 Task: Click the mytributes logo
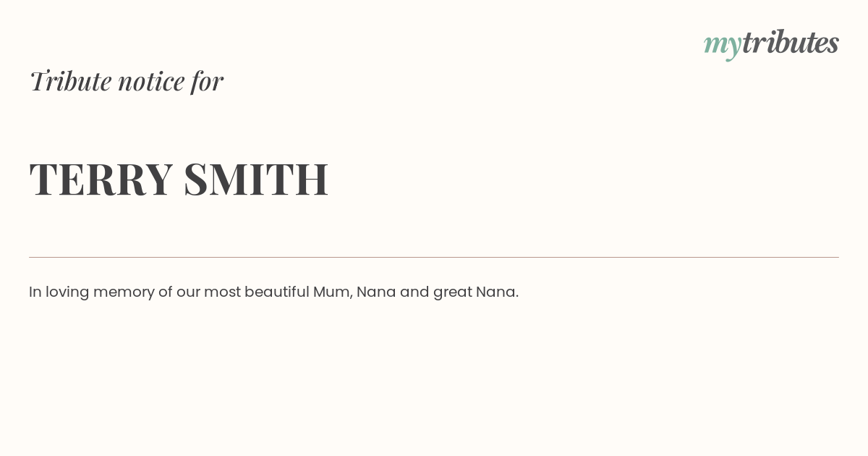click(771, 43)
